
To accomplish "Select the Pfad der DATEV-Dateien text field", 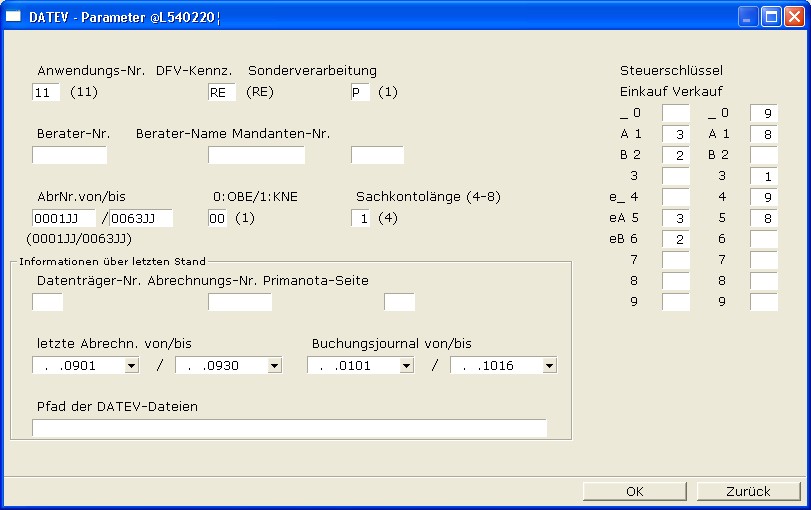I will [290, 428].
